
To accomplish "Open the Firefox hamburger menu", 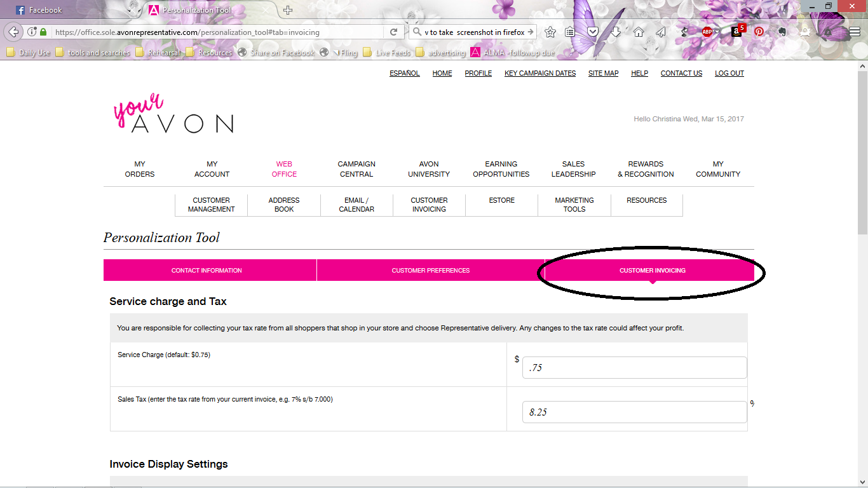I will tap(854, 32).
